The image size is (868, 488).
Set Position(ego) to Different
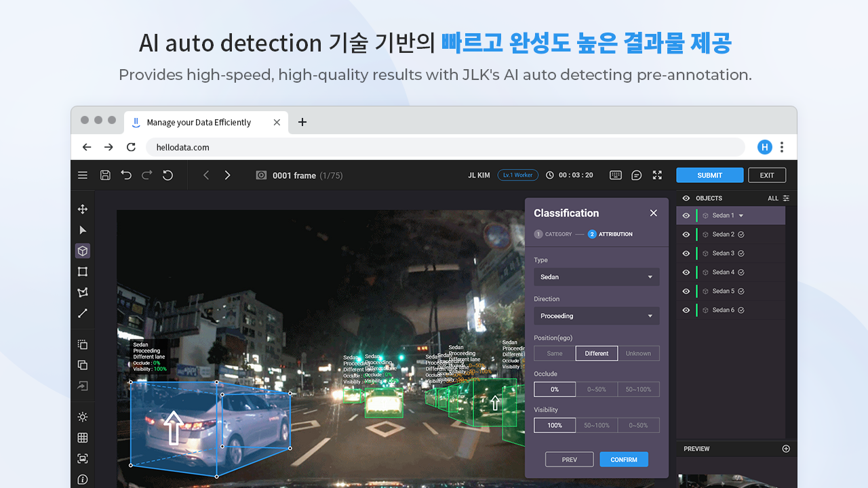click(x=597, y=353)
